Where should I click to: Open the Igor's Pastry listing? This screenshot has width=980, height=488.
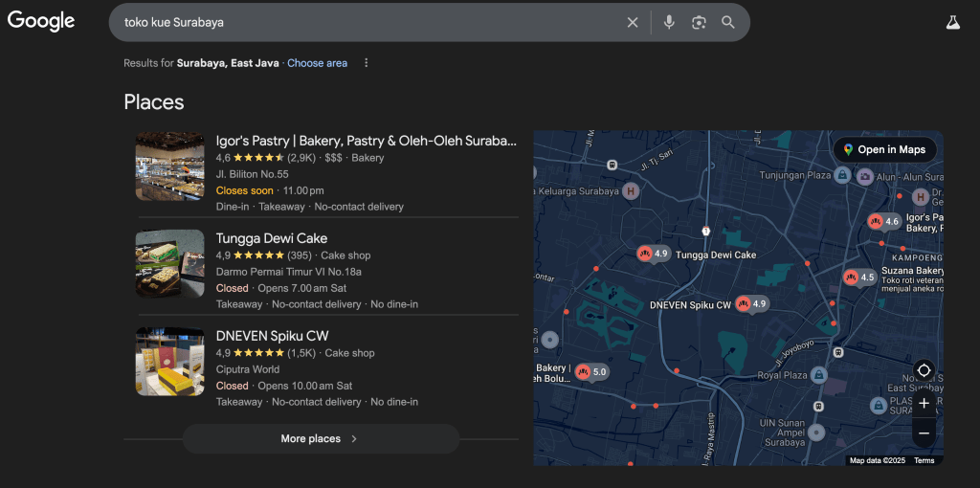point(366,141)
